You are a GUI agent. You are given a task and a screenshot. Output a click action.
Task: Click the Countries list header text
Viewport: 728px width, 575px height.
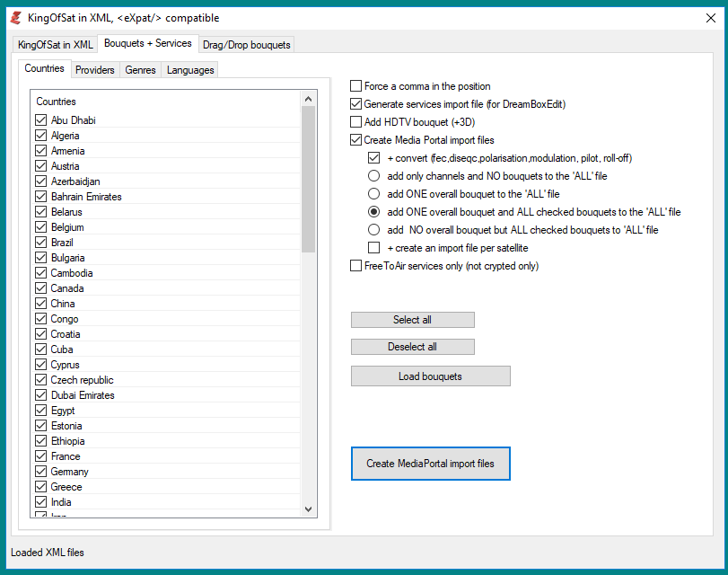(57, 102)
